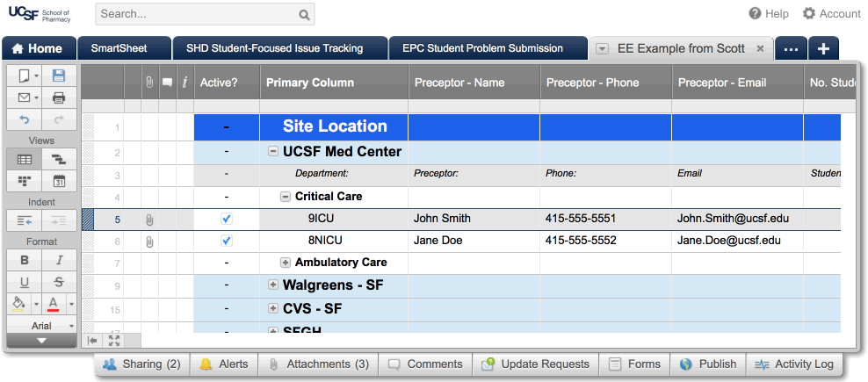Open the EPC Student Problem Submission tab
Viewport: 868px width, 382px height.
pyautogui.click(x=488, y=48)
